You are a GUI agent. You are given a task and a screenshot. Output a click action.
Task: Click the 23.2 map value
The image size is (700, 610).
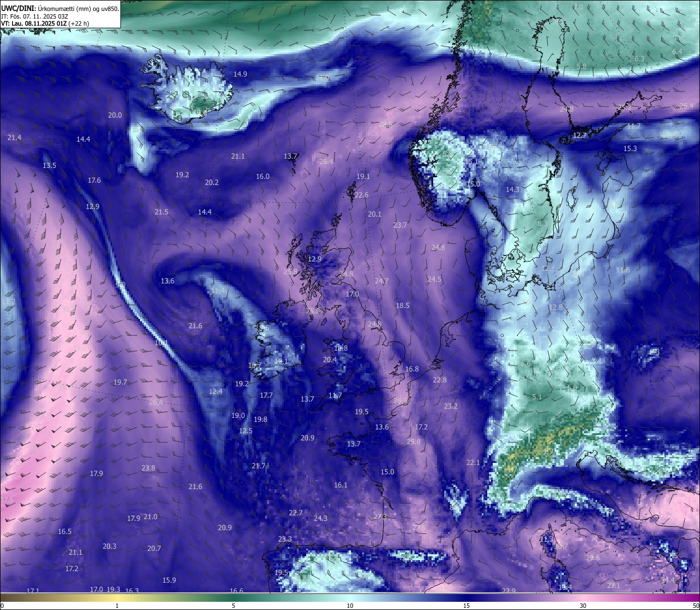pos(451,406)
